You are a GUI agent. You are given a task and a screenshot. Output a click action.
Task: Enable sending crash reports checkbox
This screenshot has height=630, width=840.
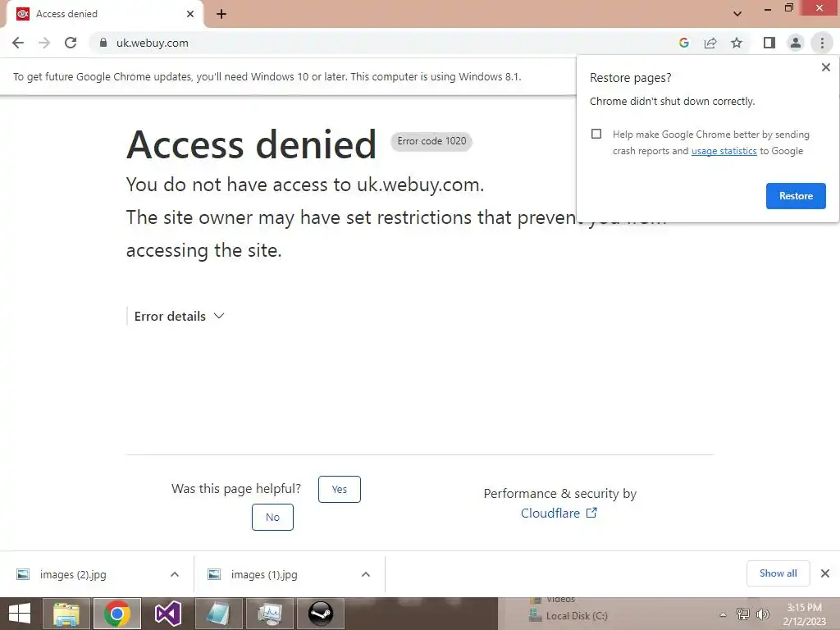pyautogui.click(x=596, y=134)
